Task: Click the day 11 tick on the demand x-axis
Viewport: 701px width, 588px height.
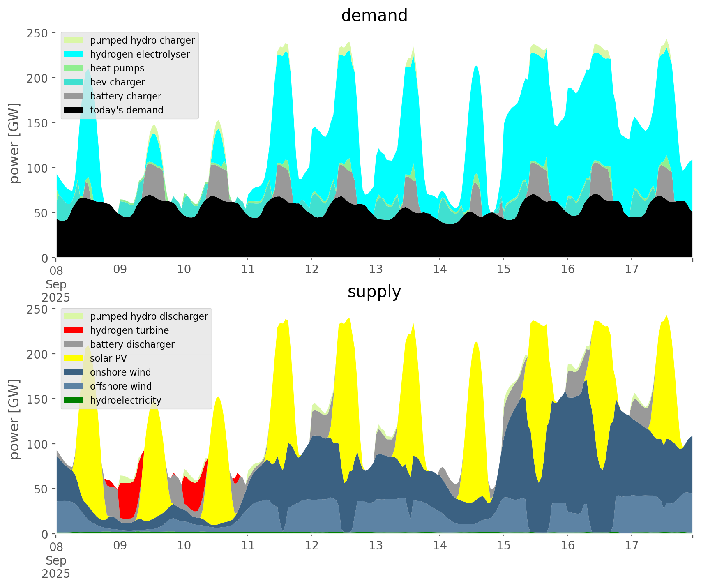Action: point(248,270)
